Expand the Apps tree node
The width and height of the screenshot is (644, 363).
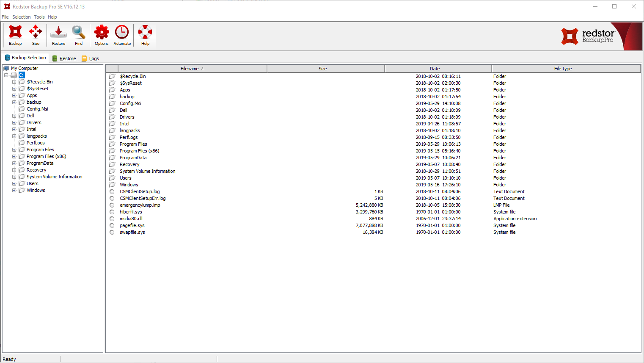[x=14, y=95]
